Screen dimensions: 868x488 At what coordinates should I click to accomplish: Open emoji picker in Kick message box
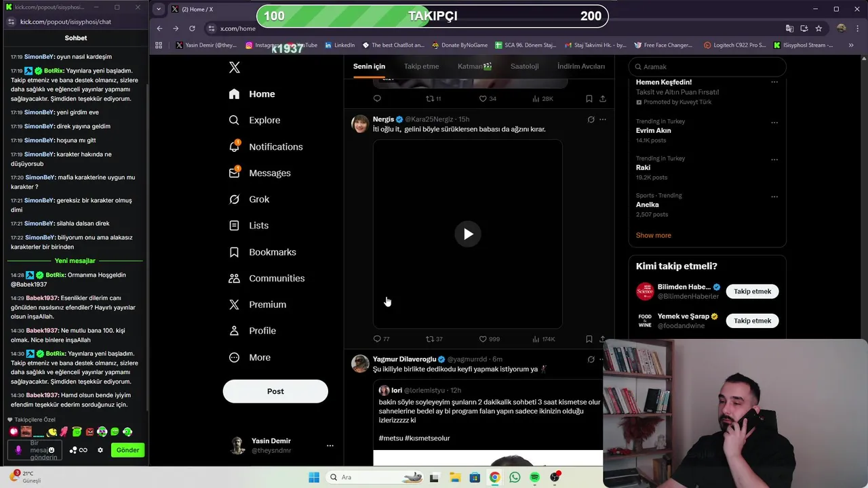tap(52, 450)
